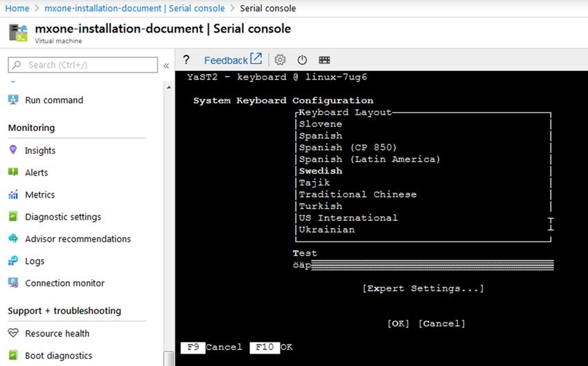Click the Diagnostic settings icon
The width and height of the screenshot is (588, 366).
(x=13, y=216)
